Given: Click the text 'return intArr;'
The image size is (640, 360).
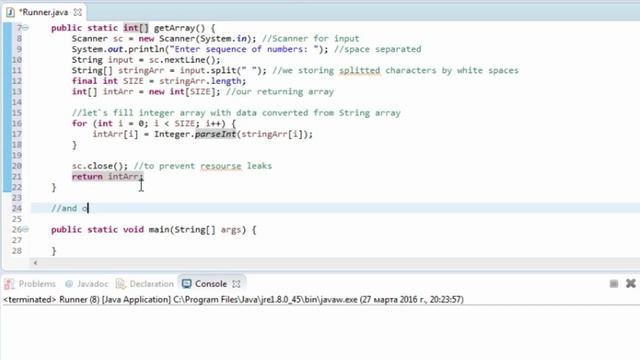Looking at the screenshot, I should click(x=108, y=176).
